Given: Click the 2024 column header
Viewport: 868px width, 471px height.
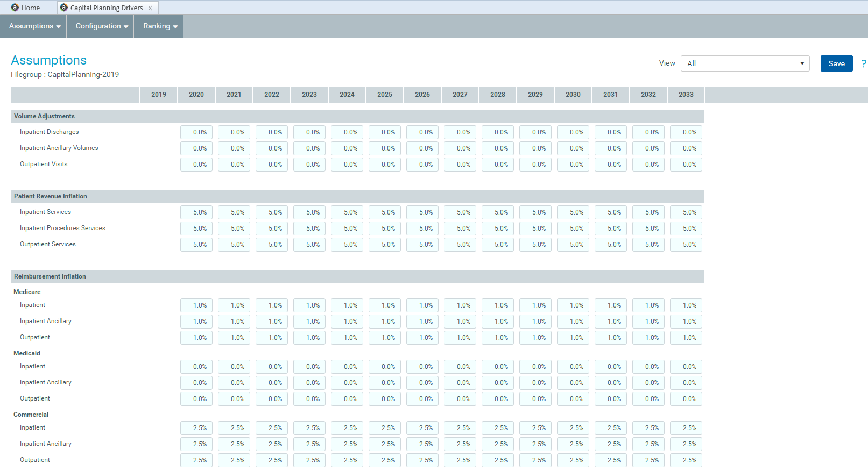Looking at the screenshot, I should pyautogui.click(x=347, y=95).
